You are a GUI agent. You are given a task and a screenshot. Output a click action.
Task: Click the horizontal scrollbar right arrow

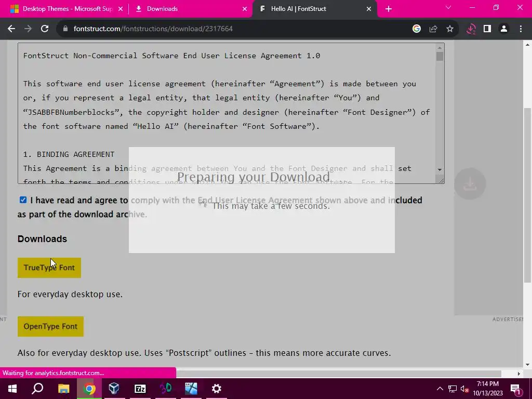(519, 374)
